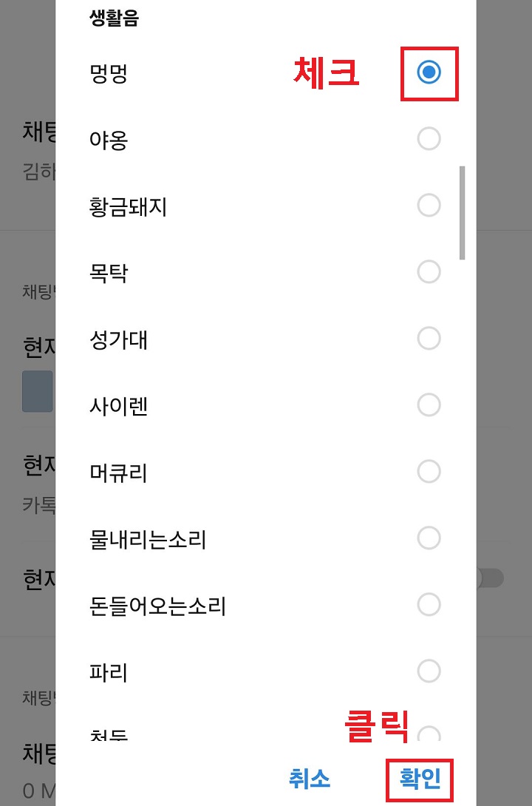Viewport: 532px width, 806px height.
Task: Select 황금돼지 as the sound
Action: 429,206
